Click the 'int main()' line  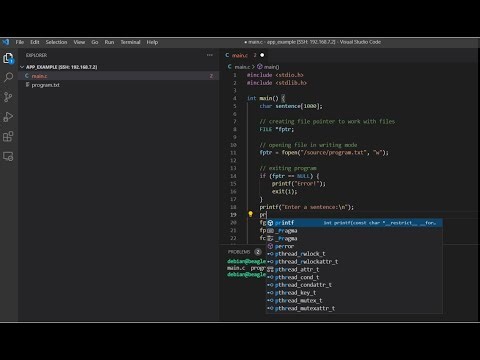pos(266,98)
